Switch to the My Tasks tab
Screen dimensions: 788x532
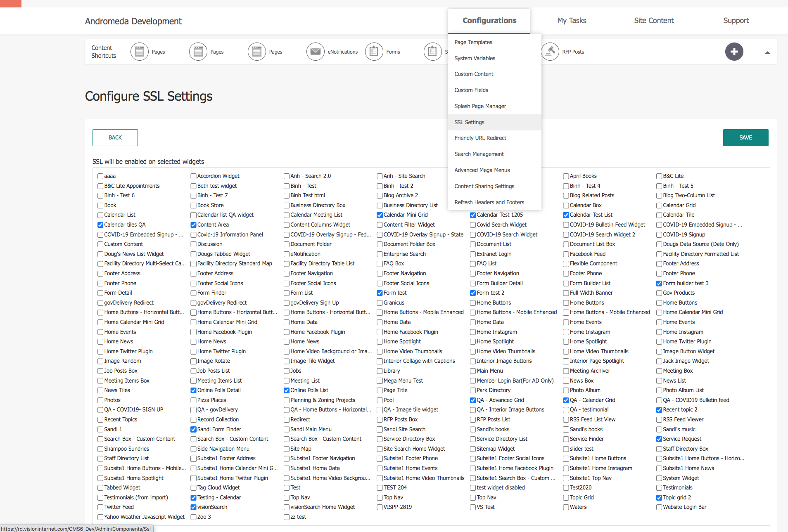pyautogui.click(x=572, y=21)
